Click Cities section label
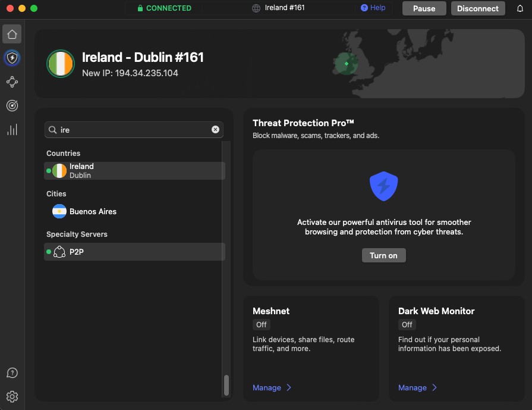 pyautogui.click(x=56, y=193)
